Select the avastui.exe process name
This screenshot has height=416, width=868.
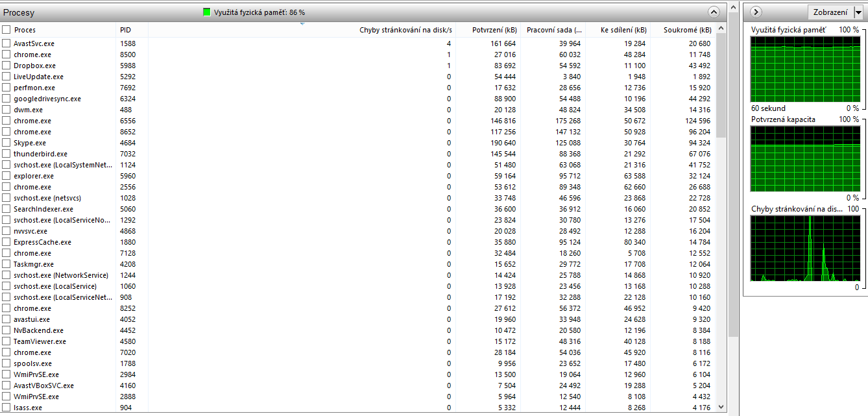32,319
